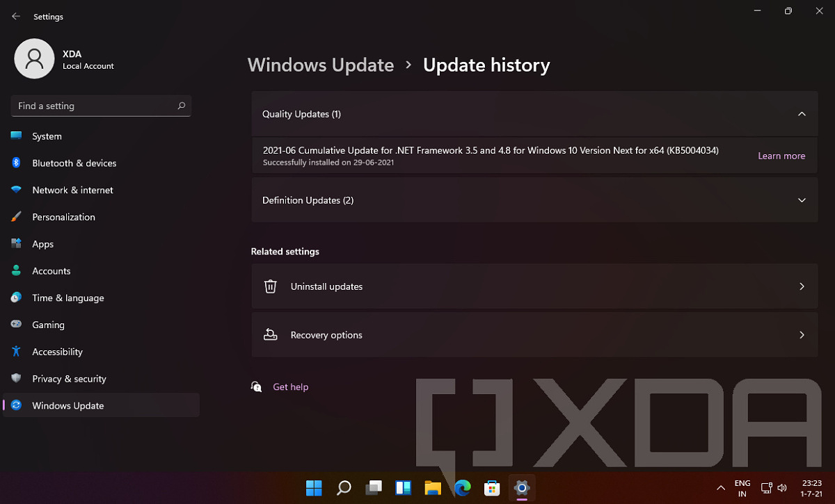Open the Start menu from taskbar
This screenshot has width=835, height=504.
(314, 488)
